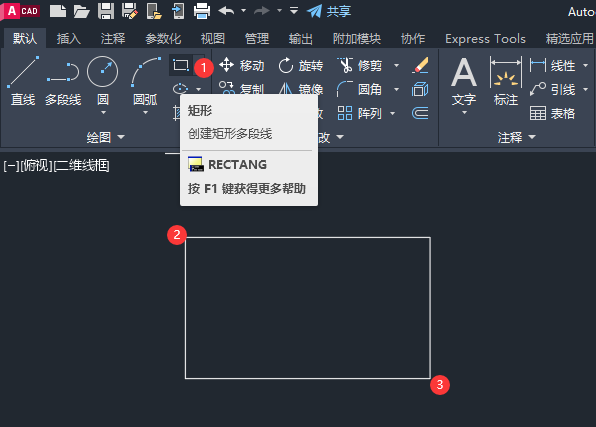Viewport: 596px width, 427px height.
Task: Click the 镜像 mirror tool
Action: point(300,89)
